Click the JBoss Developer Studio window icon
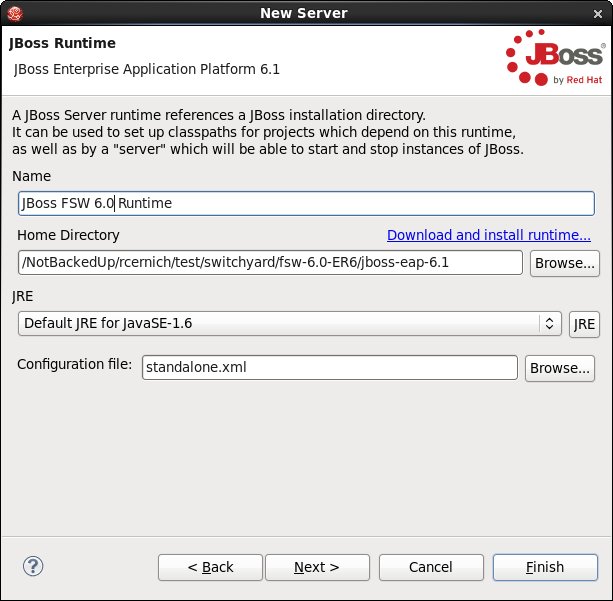Viewport: 613px width, 601px height. 15,13
